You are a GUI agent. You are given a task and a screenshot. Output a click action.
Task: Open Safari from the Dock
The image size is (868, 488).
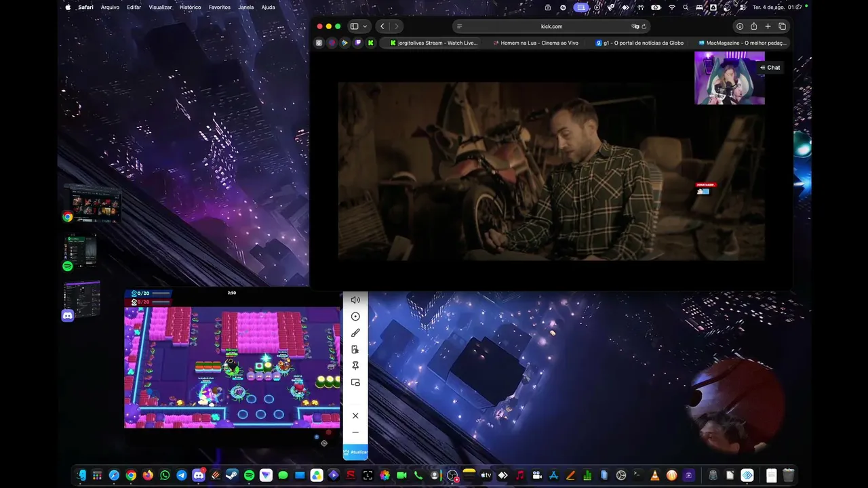[x=115, y=475]
